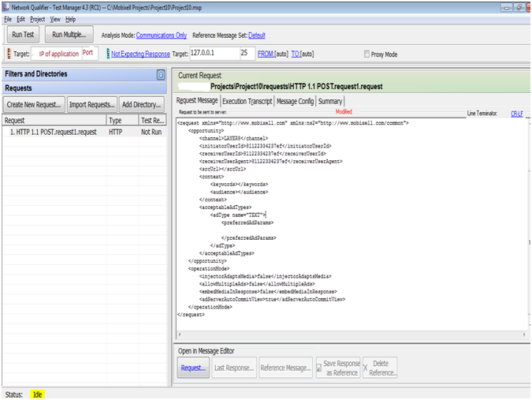Click the target icon beside Target label
Viewport: 532px width, 400px height.
coord(9,54)
